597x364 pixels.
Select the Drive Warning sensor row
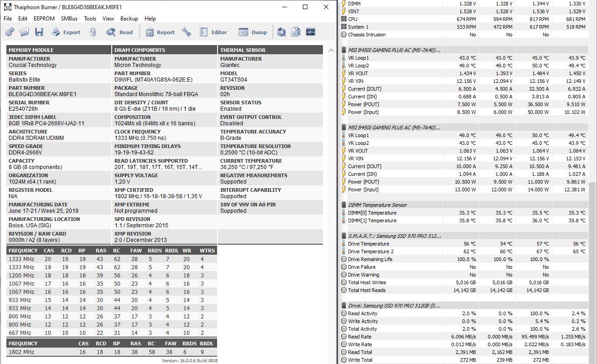click(464, 275)
